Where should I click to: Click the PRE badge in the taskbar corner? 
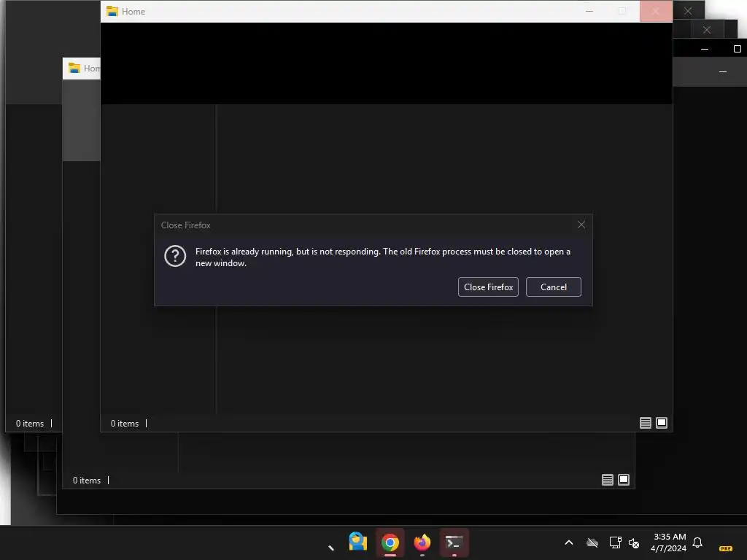(726, 548)
